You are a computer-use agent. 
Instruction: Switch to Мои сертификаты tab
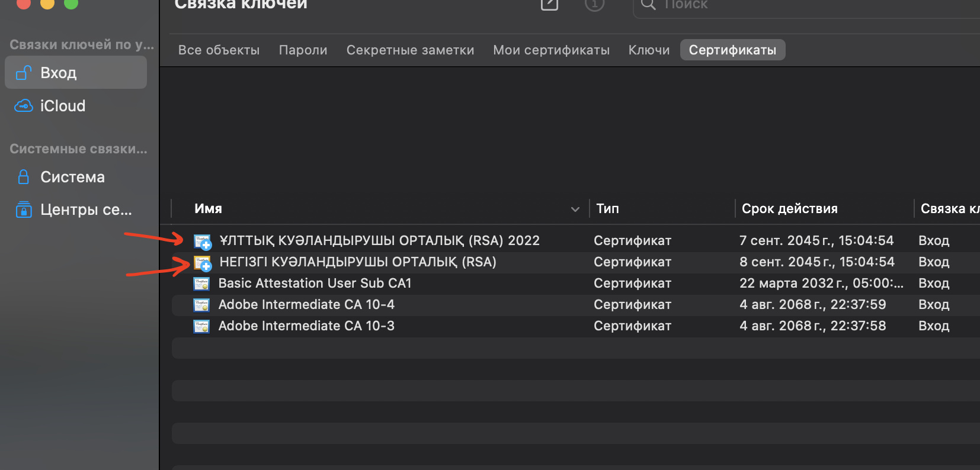551,50
